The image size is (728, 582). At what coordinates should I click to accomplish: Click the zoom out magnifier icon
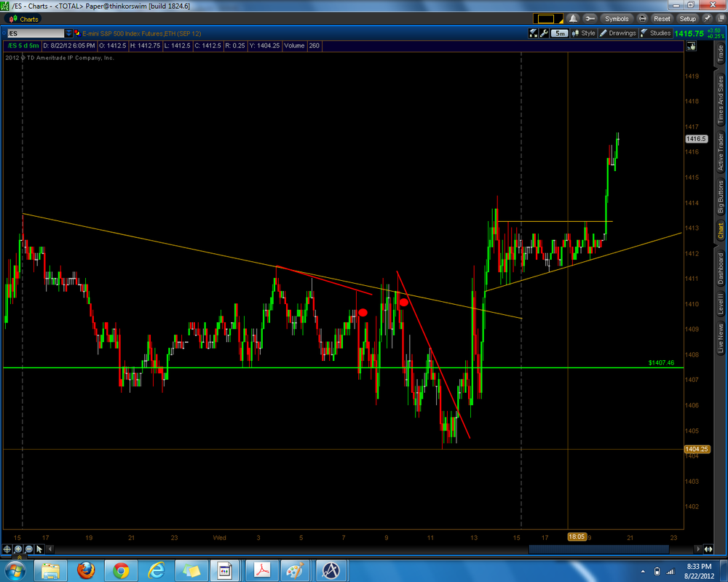pos(29,549)
